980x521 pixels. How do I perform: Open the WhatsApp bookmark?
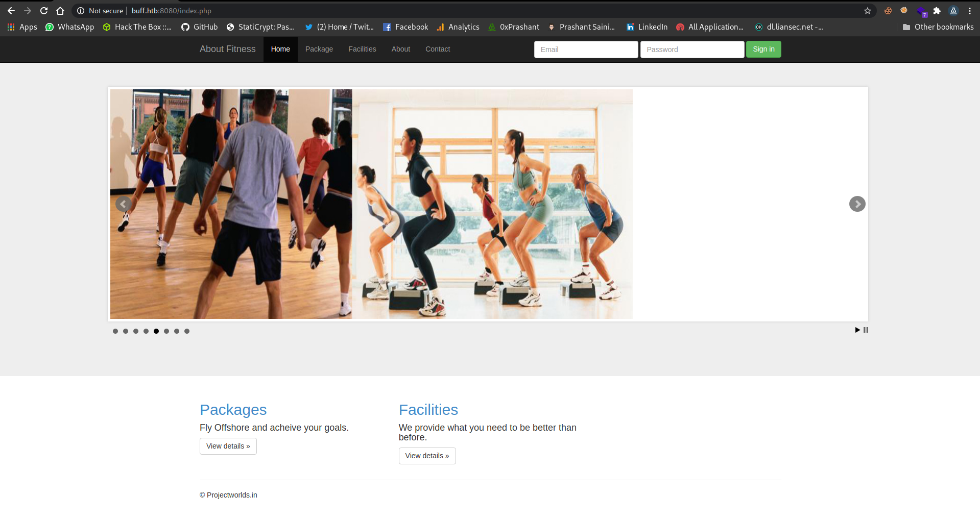[x=69, y=27]
